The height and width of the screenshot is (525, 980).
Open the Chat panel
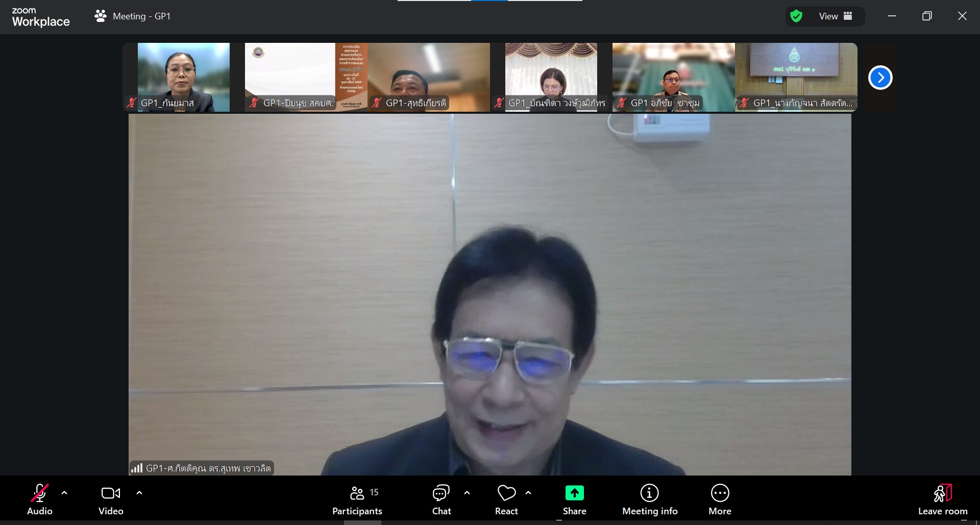click(x=441, y=493)
